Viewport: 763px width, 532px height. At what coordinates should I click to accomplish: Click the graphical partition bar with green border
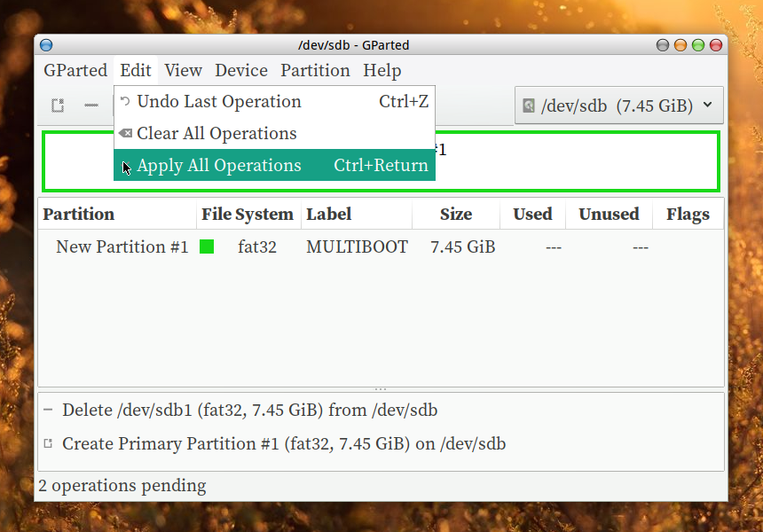coord(577,161)
